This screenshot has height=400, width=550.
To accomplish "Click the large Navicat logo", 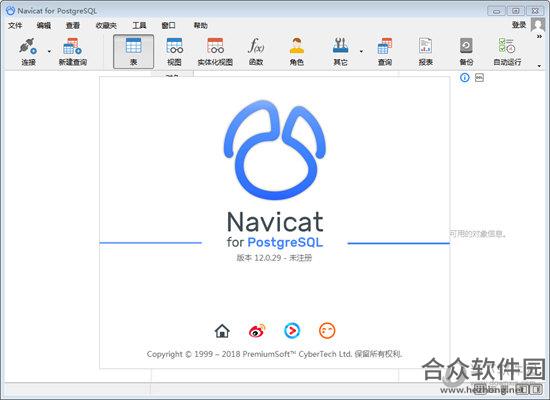I will (x=275, y=150).
